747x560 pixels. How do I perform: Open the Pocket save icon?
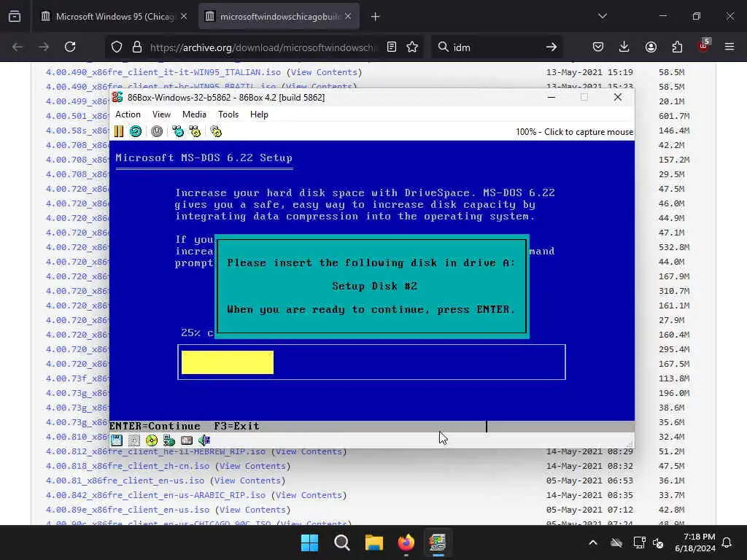598,47
